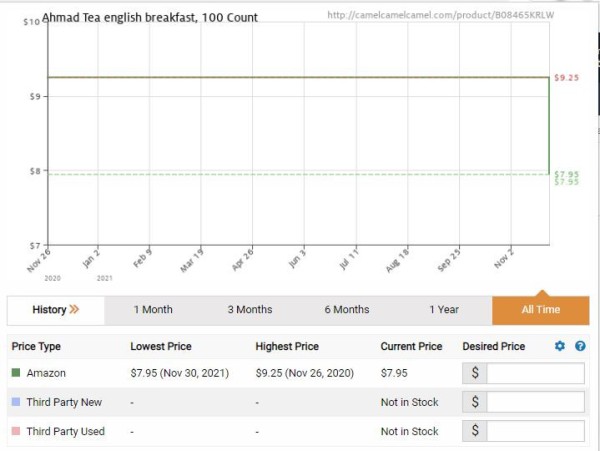Screen dimensions: 600x451
Task: Switch to the 3 Months tab
Action: click(x=250, y=310)
